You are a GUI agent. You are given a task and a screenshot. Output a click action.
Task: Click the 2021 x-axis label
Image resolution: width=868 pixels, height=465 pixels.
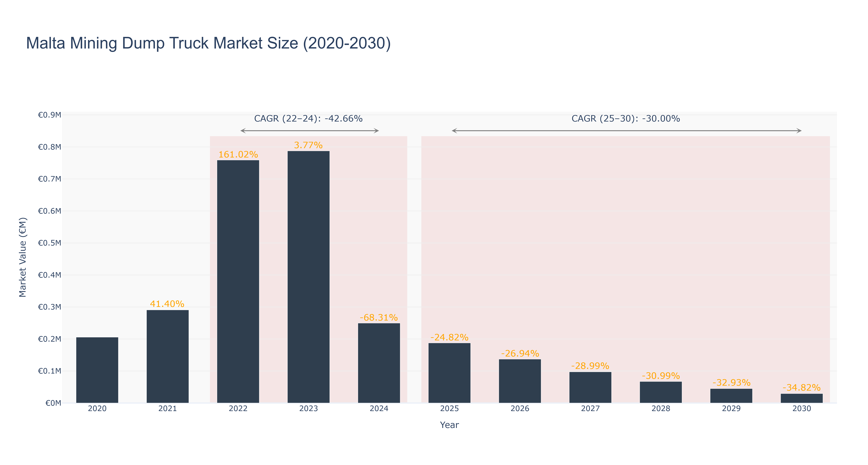[x=167, y=408]
